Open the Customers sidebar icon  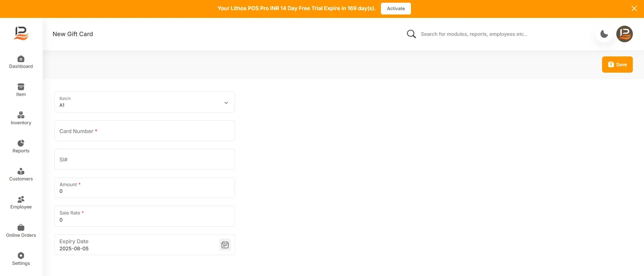click(x=21, y=171)
